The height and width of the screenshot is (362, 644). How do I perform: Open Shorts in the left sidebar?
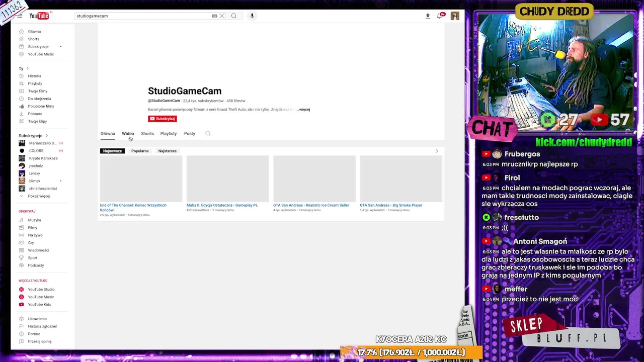coord(33,39)
